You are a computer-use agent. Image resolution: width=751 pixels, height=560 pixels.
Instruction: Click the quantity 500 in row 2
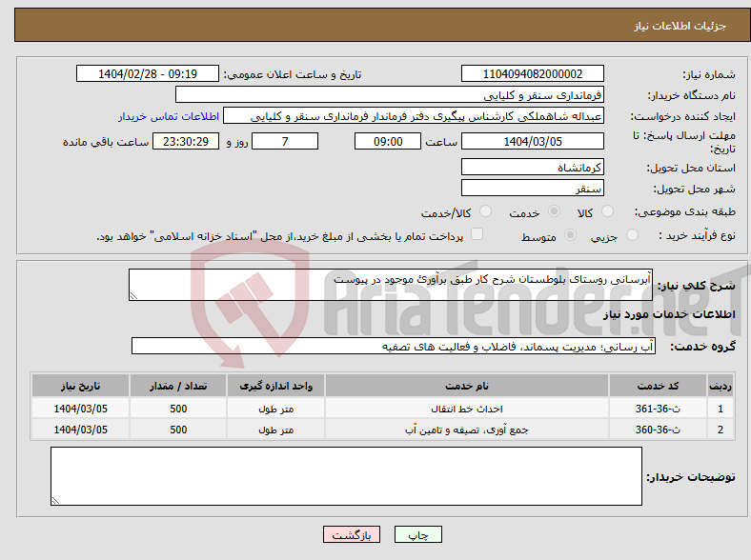(x=178, y=430)
